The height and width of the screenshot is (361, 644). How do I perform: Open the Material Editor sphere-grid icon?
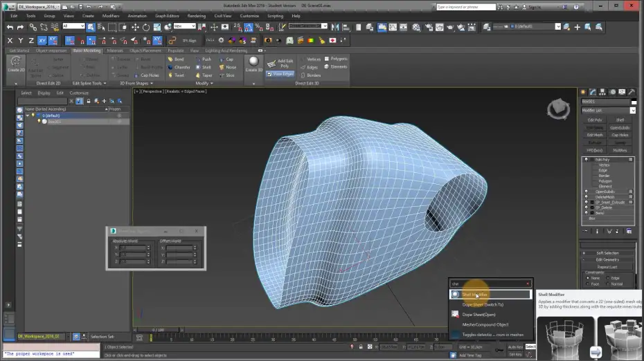click(416, 27)
